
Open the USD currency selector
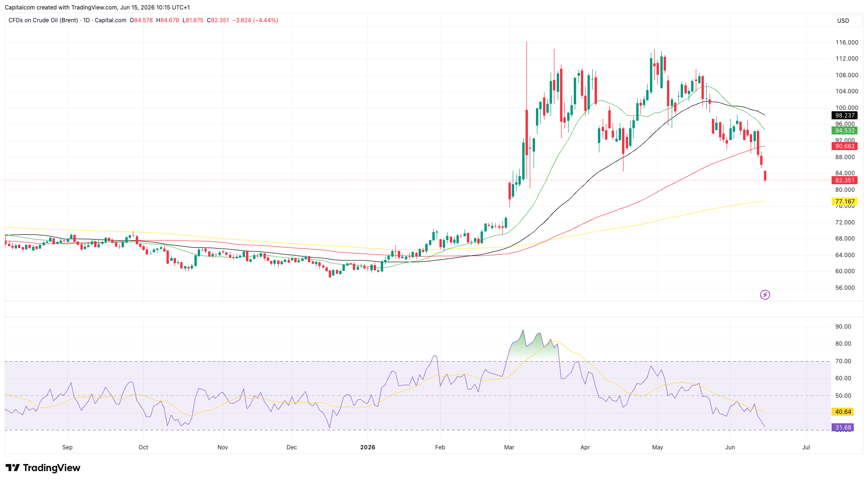coord(846,21)
